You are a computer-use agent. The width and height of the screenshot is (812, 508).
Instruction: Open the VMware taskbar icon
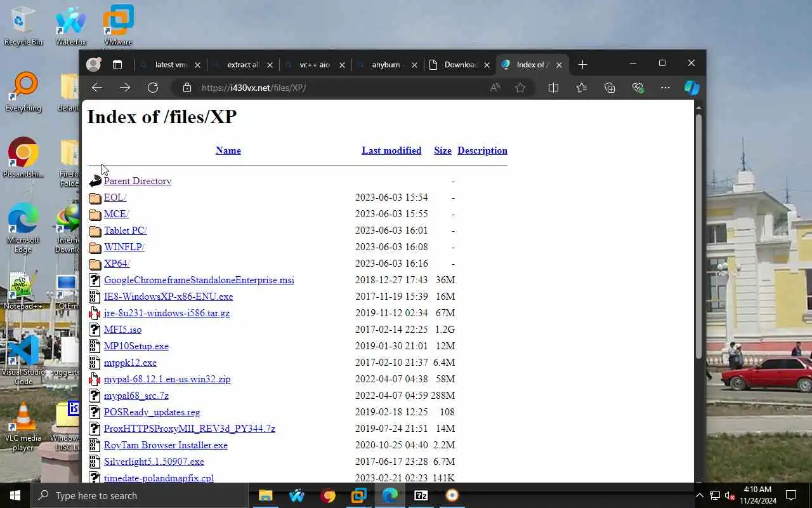coord(359,495)
